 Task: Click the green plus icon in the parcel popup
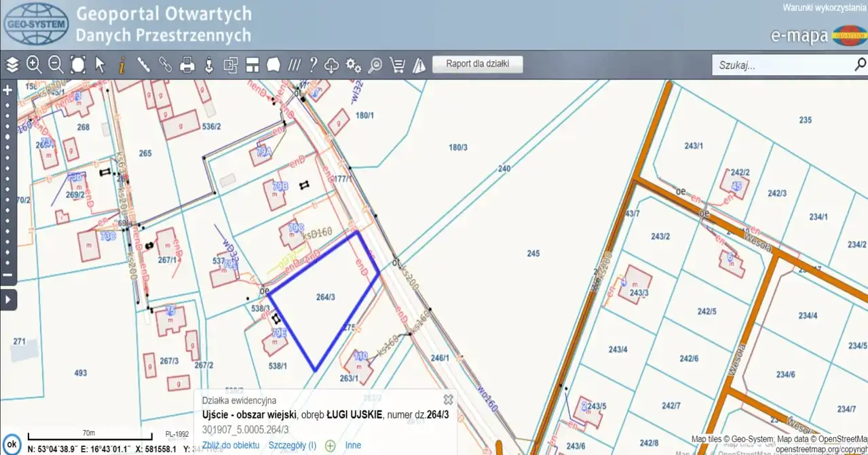331,446
